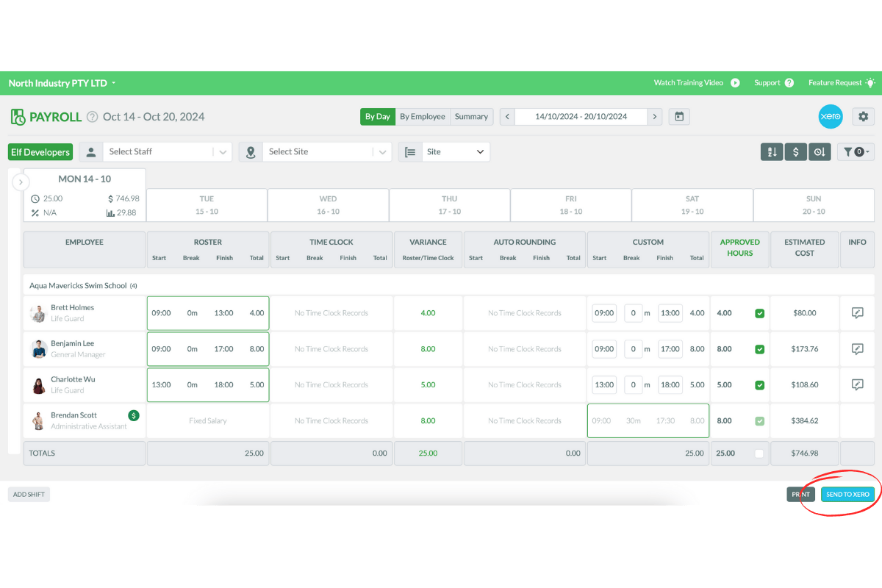Click the location pin icon beside Select Site

click(x=249, y=151)
